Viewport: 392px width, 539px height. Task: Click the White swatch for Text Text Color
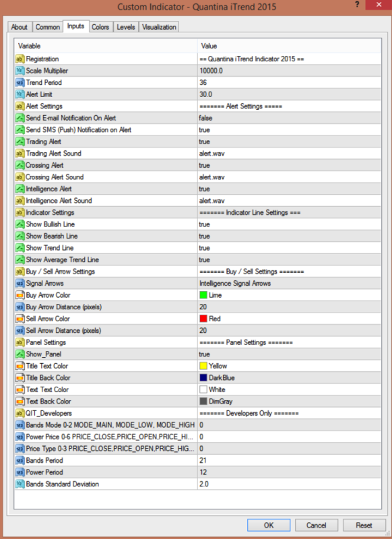point(203,390)
